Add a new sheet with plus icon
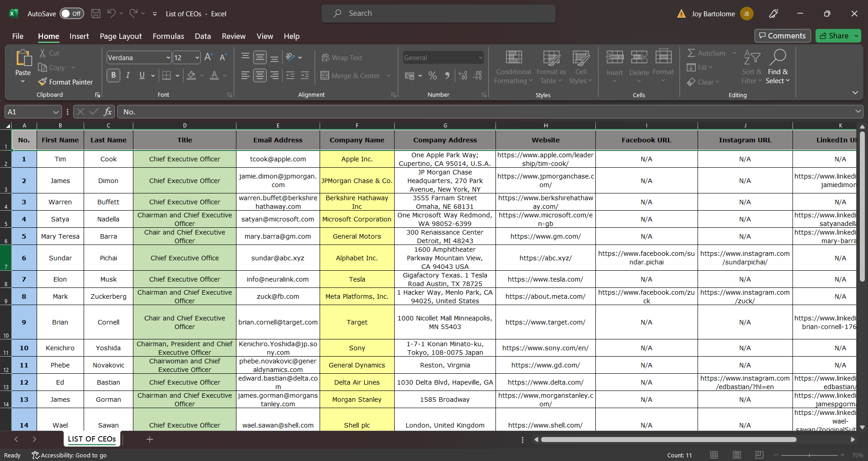This screenshot has width=868, height=461. click(x=150, y=439)
